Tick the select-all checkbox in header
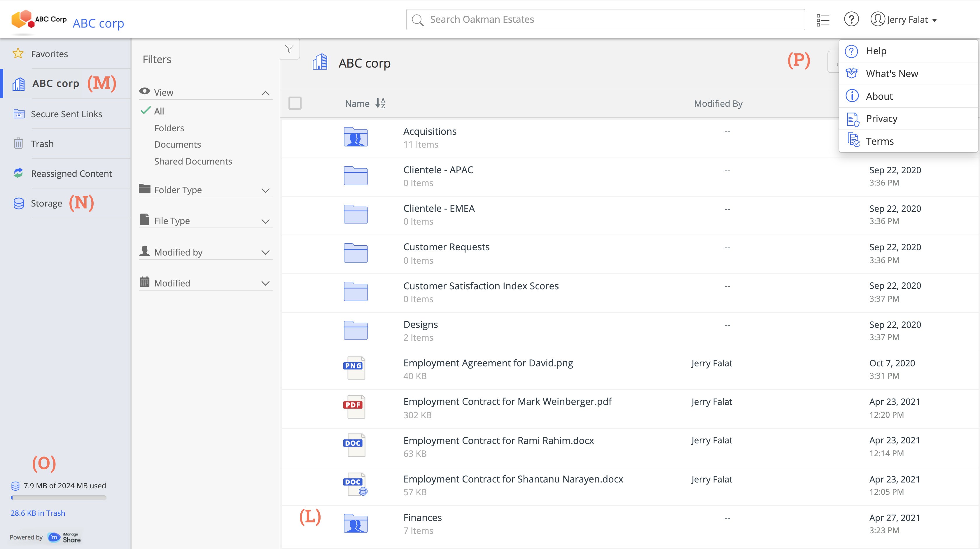 coord(295,103)
